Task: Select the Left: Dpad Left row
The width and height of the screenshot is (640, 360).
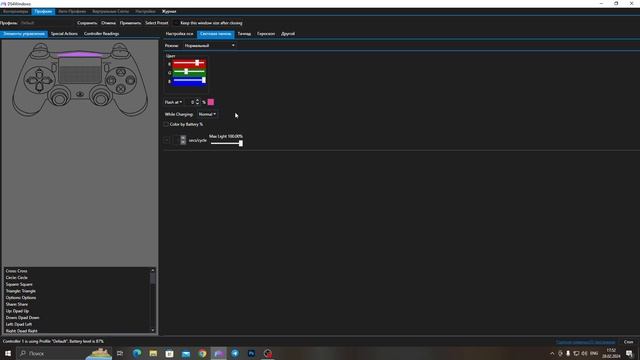Action: click(x=77, y=324)
